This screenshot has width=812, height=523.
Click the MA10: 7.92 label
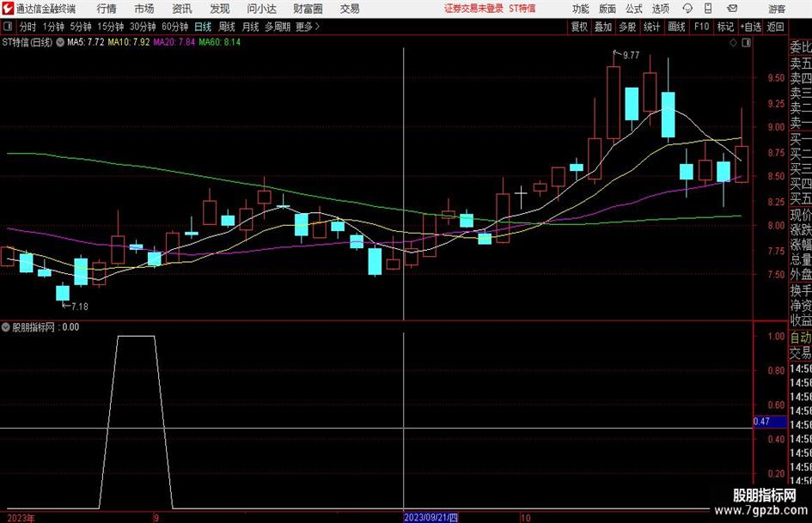[x=129, y=42]
